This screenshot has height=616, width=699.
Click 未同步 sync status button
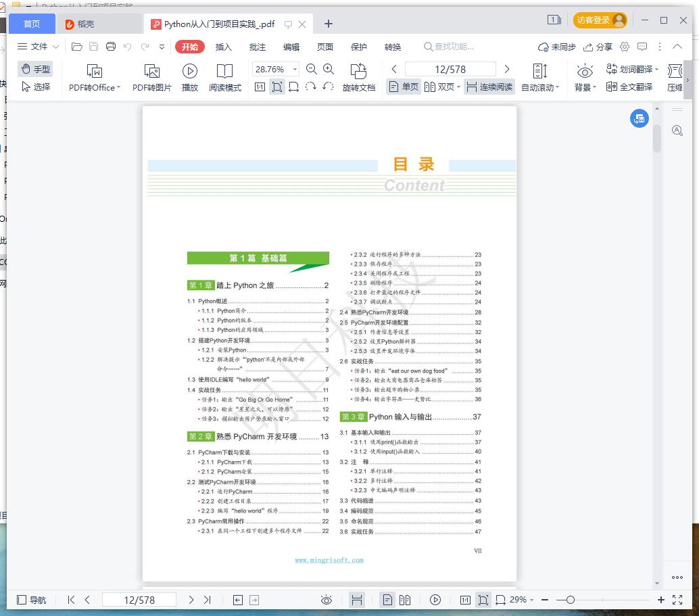point(557,47)
